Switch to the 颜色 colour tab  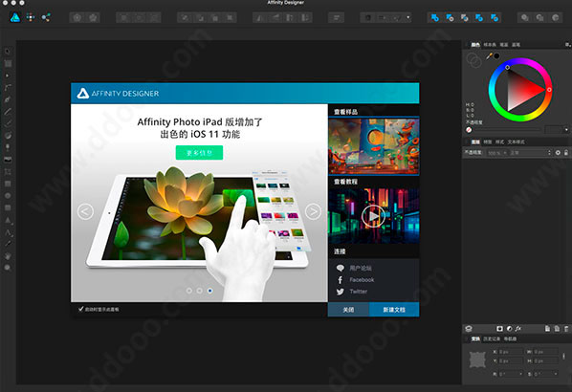coord(475,45)
